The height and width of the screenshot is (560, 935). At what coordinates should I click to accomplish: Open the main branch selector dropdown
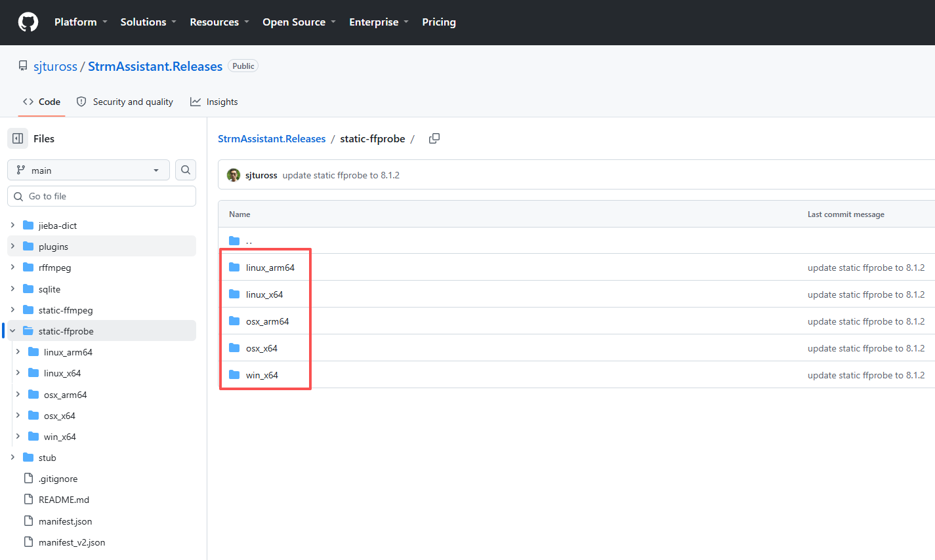point(89,170)
